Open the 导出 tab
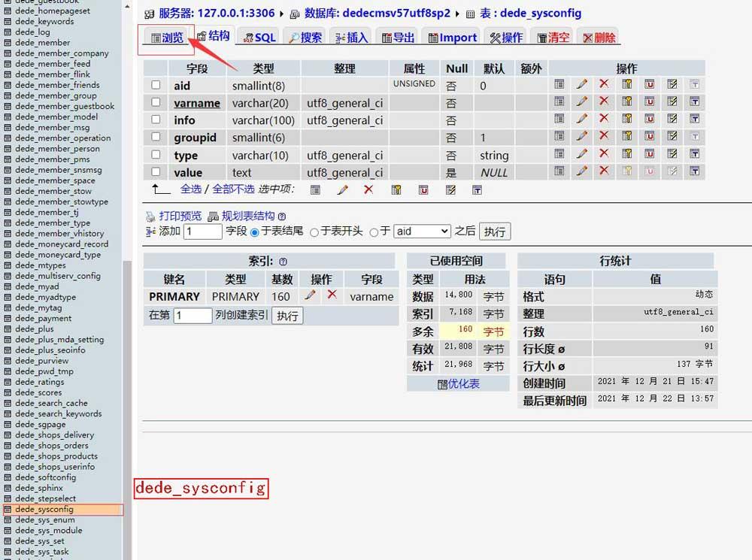Image resolution: width=752 pixels, height=560 pixels. (x=398, y=38)
